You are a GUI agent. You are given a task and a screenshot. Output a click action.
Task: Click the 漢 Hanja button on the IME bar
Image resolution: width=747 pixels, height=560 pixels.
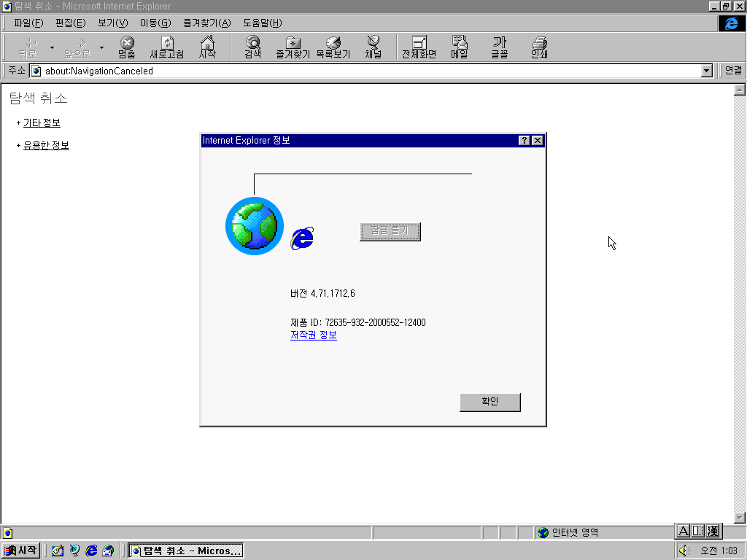[713, 531]
